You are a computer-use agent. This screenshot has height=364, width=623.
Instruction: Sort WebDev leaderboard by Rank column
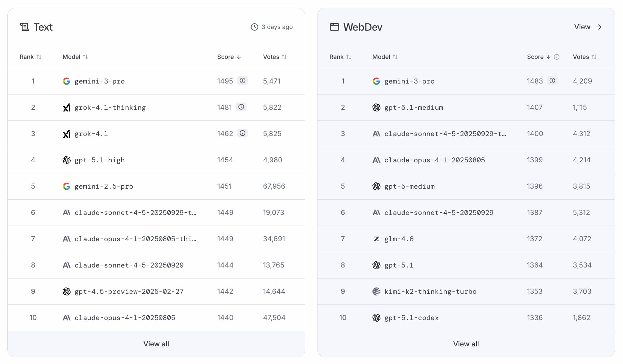click(x=340, y=57)
